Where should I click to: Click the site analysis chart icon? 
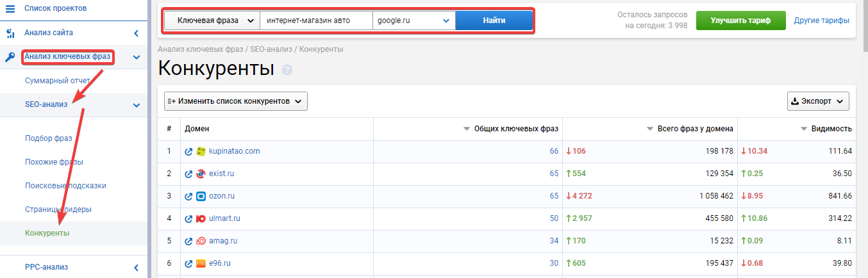coord(10,33)
